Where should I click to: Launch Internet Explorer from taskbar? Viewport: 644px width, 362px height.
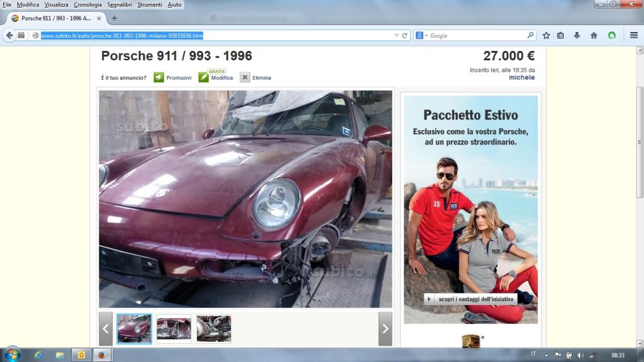(x=38, y=355)
